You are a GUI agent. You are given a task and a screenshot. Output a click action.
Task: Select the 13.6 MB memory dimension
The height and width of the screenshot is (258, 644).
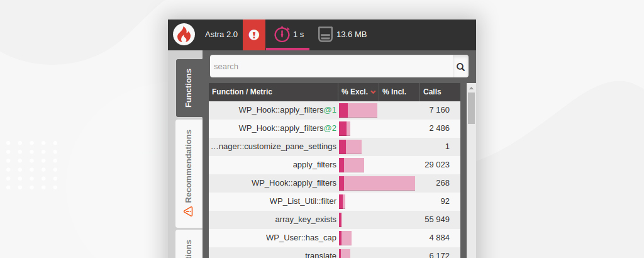coord(343,35)
